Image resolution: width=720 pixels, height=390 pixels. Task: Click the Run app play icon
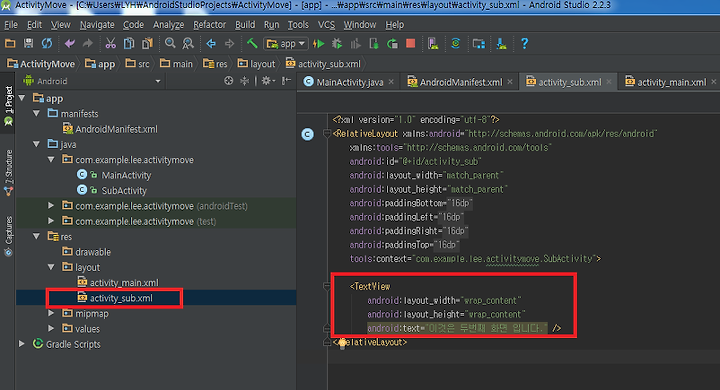tap(319, 44)
